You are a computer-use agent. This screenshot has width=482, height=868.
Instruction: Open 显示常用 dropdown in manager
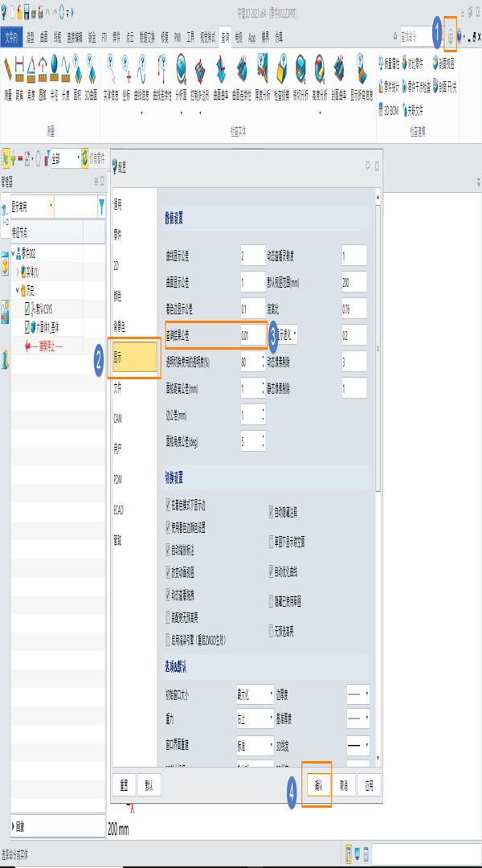tap(33, 207)
